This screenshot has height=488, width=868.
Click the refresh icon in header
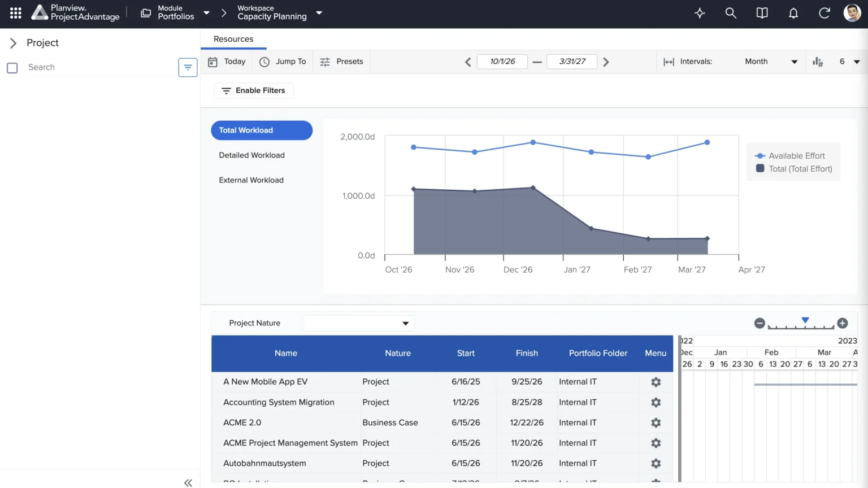824,13
